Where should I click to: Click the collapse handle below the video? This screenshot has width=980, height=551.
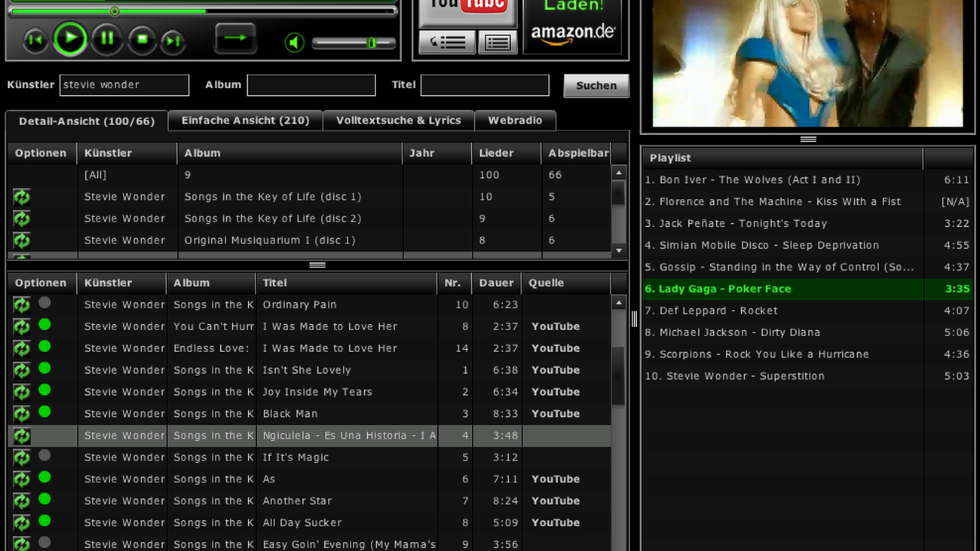coord(808,139)
